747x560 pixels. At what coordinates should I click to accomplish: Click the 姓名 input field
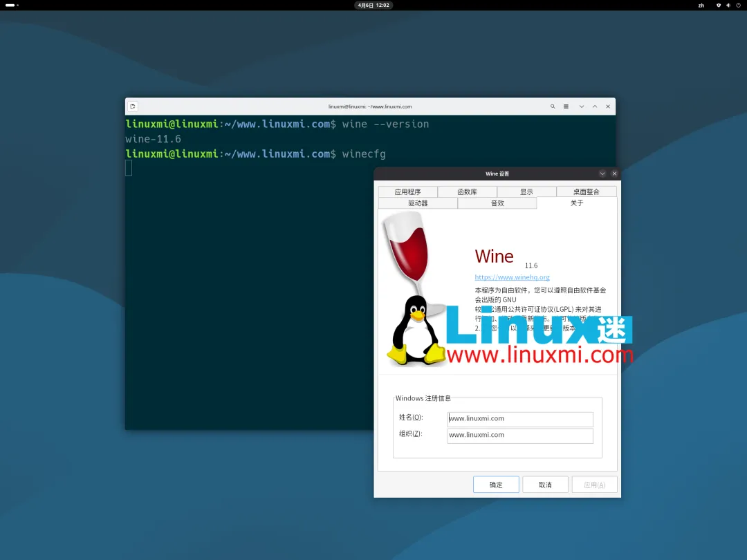[520, 419]
